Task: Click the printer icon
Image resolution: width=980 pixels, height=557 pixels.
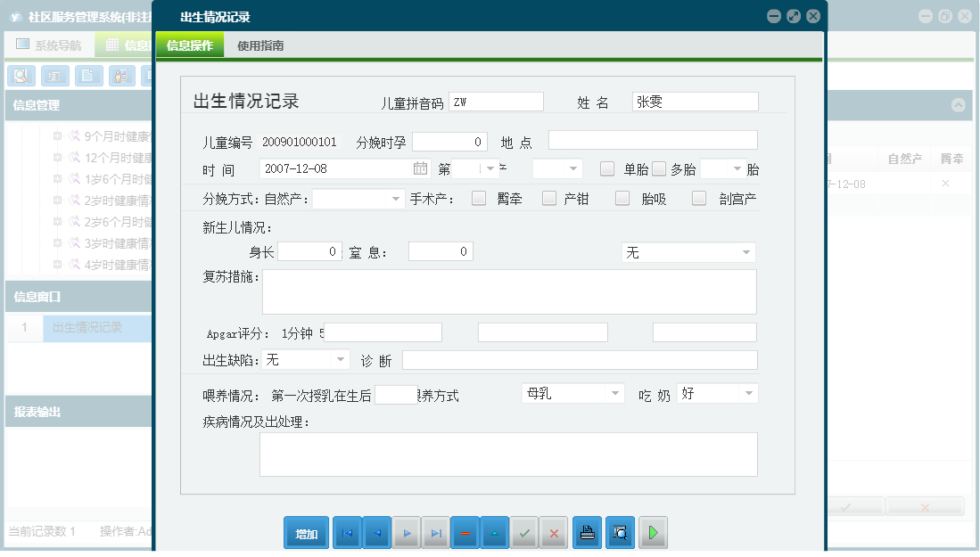Action: pos(587,533)
